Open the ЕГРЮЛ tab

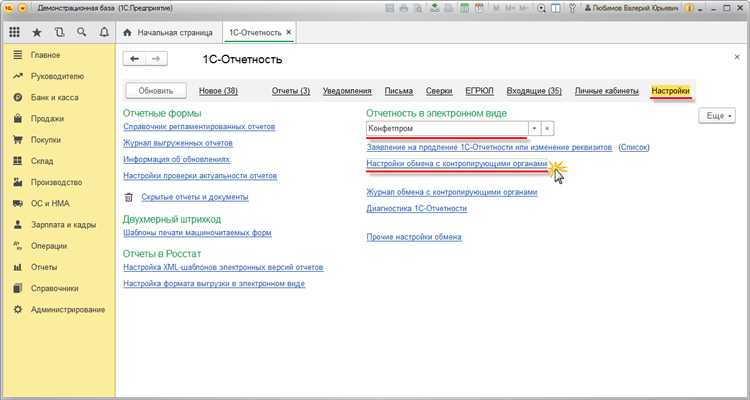479,91
